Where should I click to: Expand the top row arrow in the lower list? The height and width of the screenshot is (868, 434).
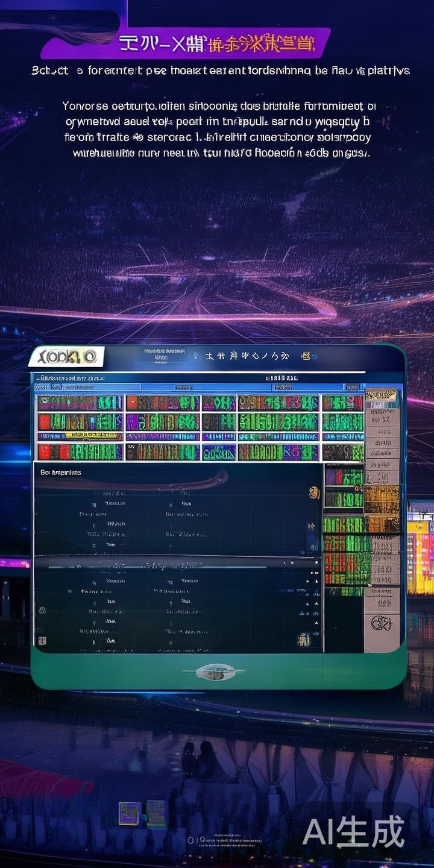coord(316,581)
